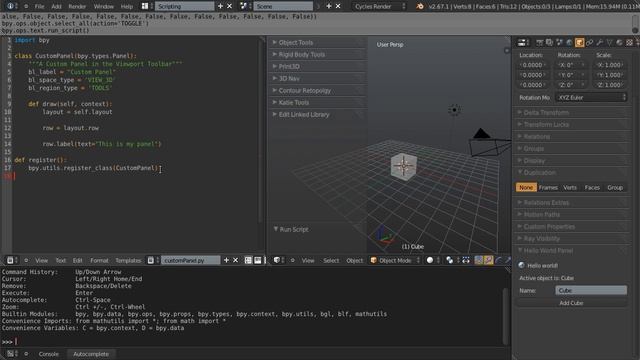Click the Scale X 1.000 value field

[x=609, y=65]
